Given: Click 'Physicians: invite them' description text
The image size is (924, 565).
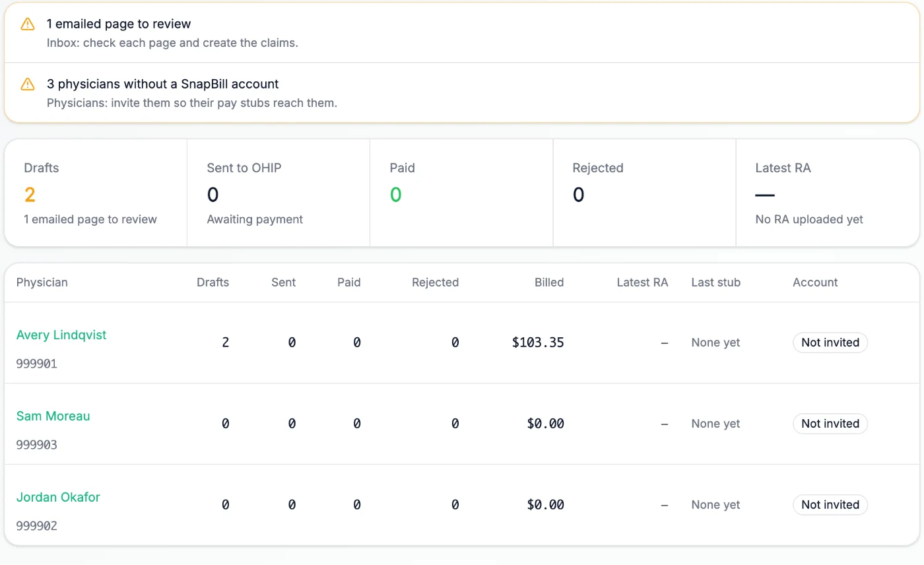Looking at the screenshot, I should click(192, 103).
